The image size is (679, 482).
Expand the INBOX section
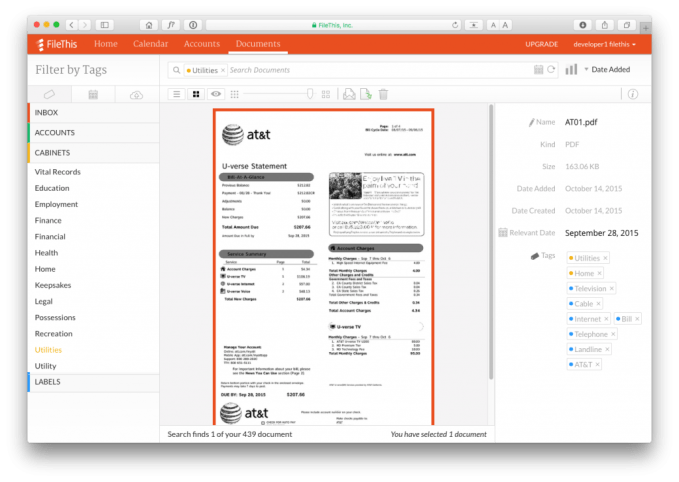(x=94, y=113)
